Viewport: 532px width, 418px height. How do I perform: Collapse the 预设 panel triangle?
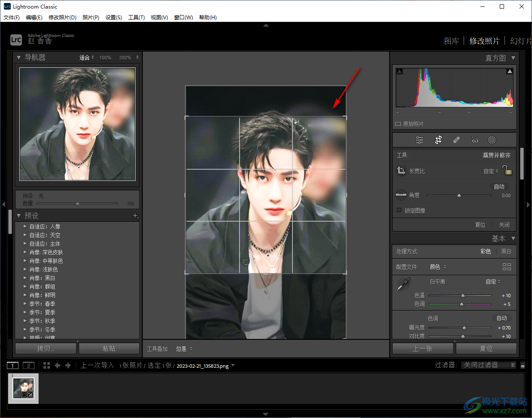18,216
